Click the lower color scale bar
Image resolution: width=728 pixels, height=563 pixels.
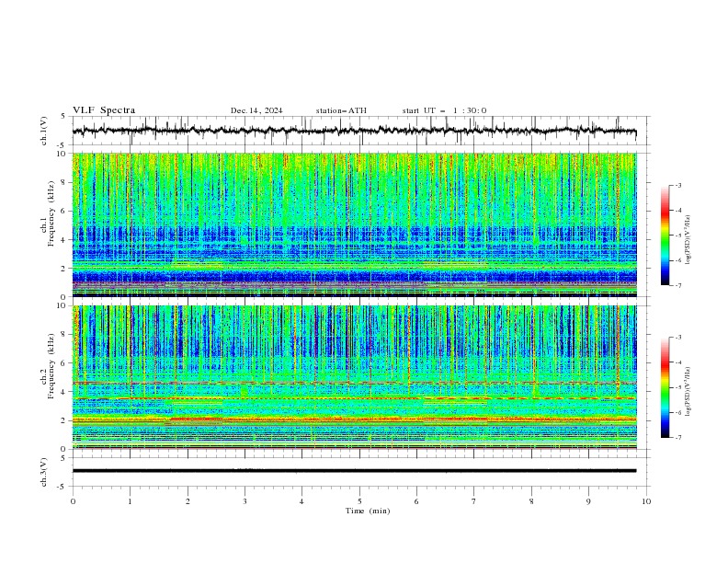tap(665, 387)
